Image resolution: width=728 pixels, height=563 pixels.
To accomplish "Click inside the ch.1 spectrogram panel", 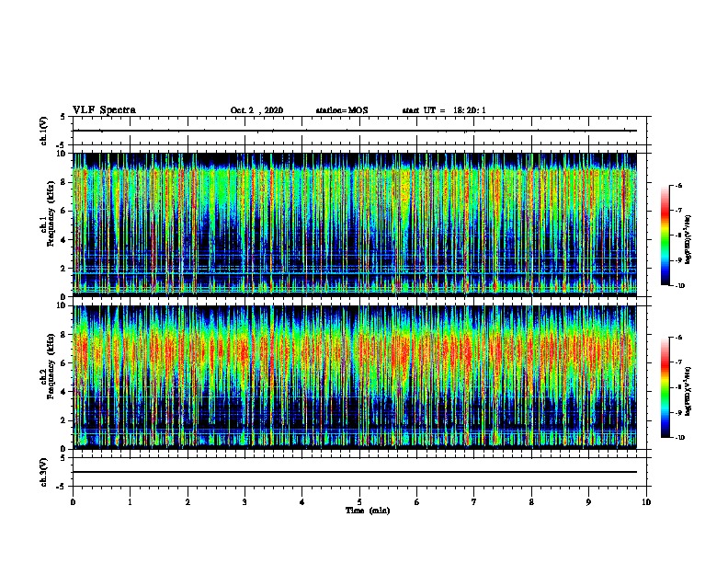I will [355, 224].
